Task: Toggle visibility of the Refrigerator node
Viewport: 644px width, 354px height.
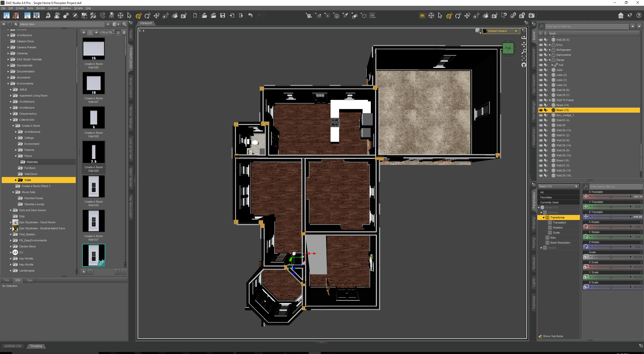Action: point(541,50)
